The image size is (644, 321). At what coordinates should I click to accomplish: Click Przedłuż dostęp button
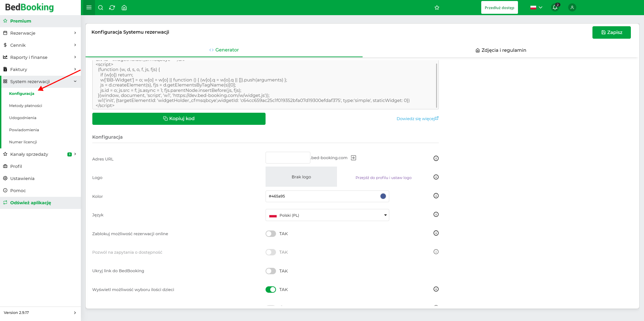click(x=499, y=7)
